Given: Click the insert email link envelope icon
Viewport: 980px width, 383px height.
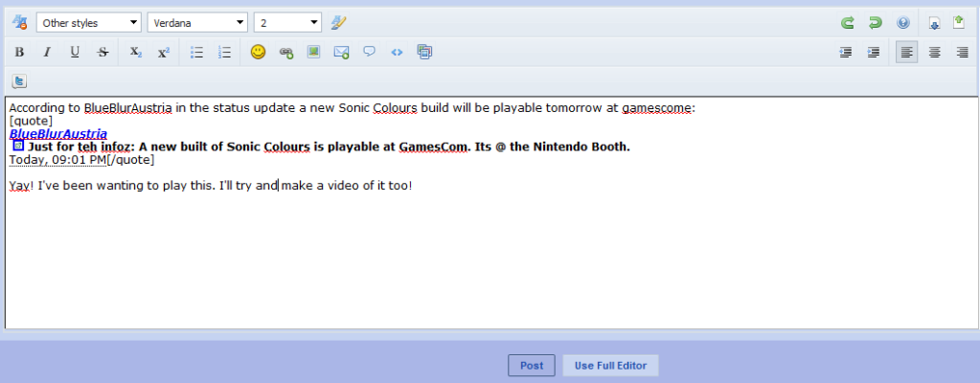Looking at the screenshot, I should click(341, 52).
